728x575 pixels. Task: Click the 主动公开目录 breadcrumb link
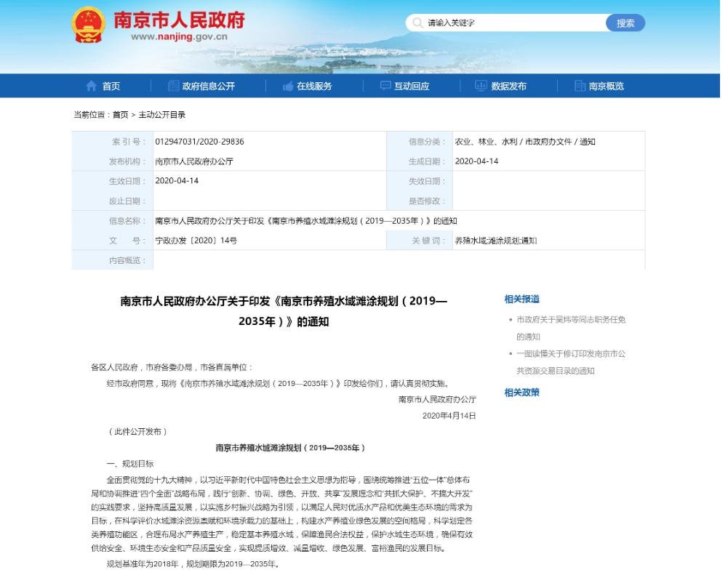coord(161,115)
